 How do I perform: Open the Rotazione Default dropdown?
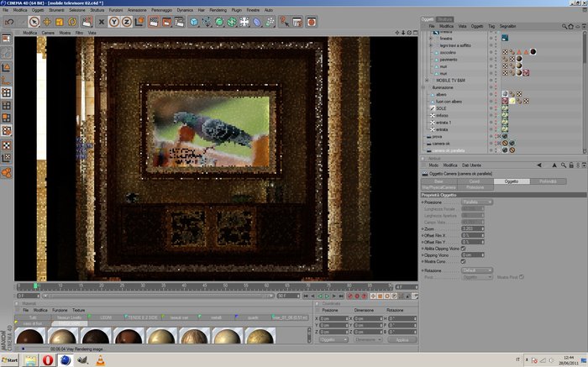(476, 270)
